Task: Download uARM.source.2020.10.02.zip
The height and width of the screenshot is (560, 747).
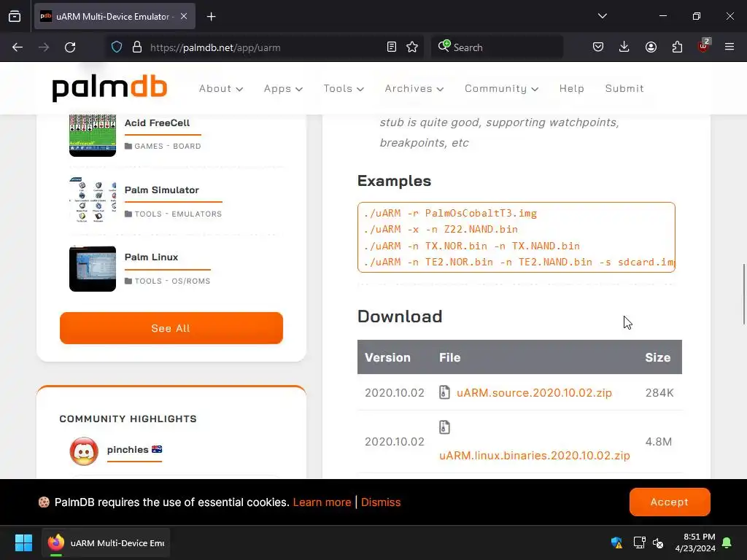Action: (534, 393)
